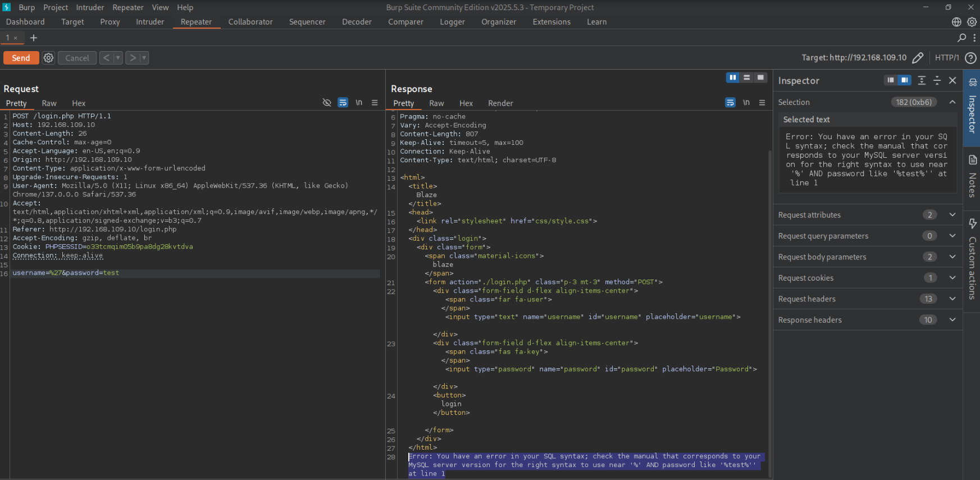Open the Project menu

[56, 7]
